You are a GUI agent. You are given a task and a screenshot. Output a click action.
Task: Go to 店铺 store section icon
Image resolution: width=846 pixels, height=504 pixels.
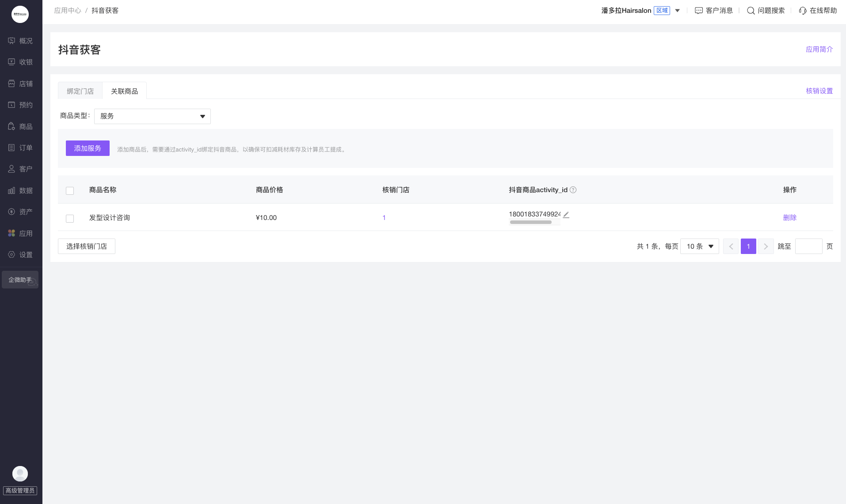(x=11, y=83)
